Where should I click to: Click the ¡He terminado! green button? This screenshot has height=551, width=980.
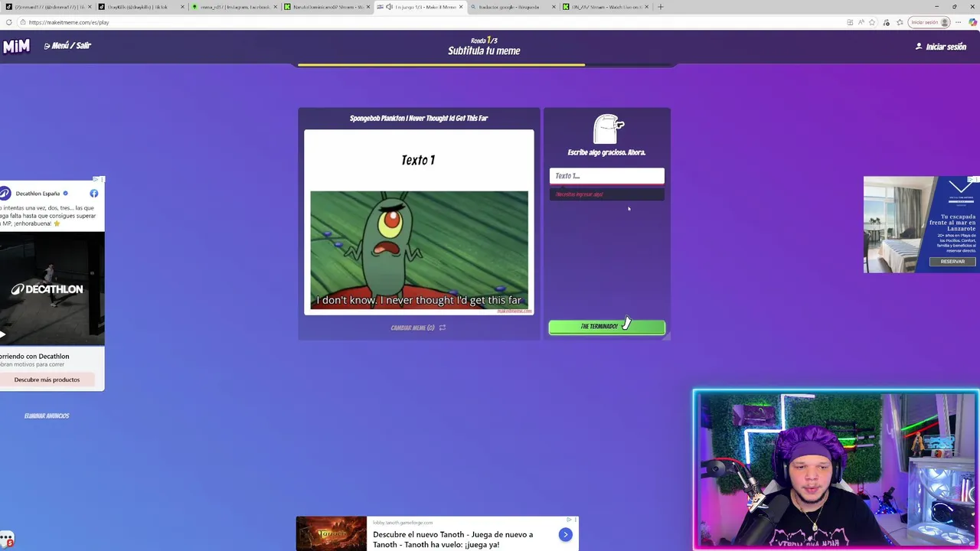[x=606, y=327]
